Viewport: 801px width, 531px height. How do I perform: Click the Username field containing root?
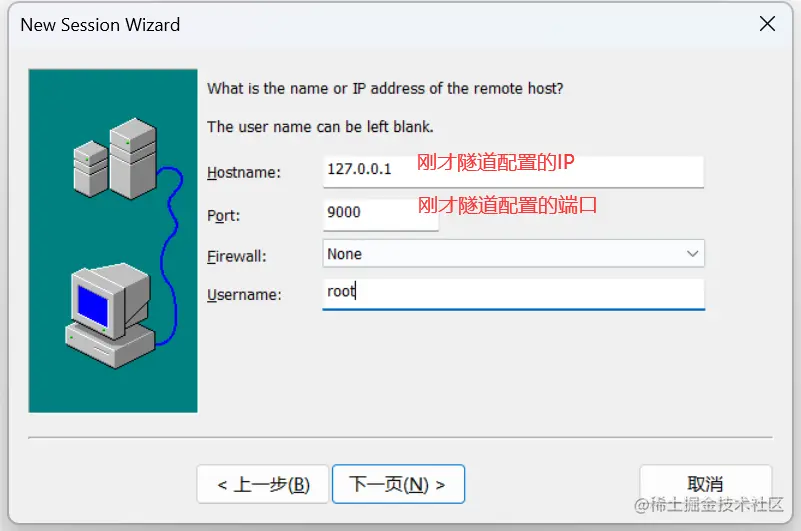point(513,294)
